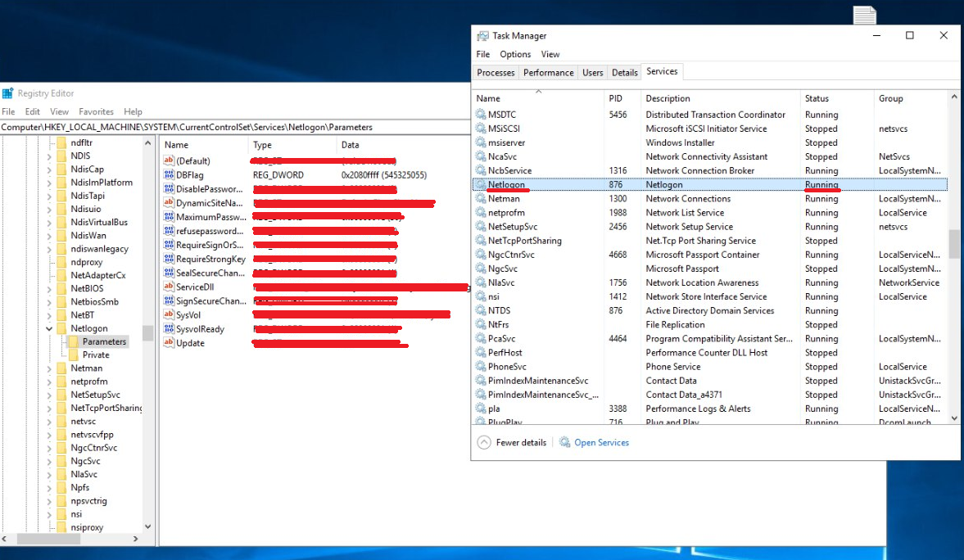Expand the npsvctrig registry key
This screenshot has width=964, height=560.
[x=48, y=501]
